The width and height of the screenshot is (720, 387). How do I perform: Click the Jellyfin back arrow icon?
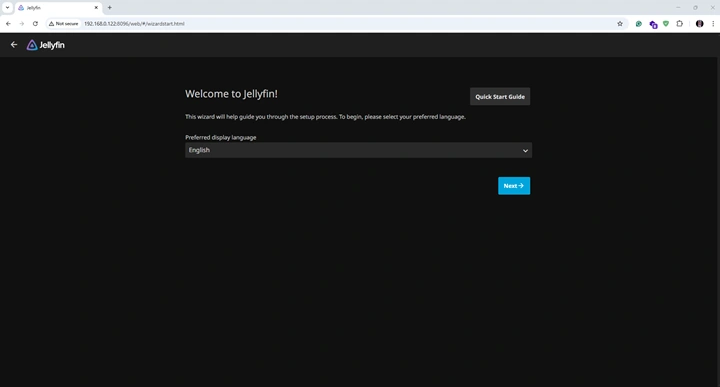pos(14,45)
